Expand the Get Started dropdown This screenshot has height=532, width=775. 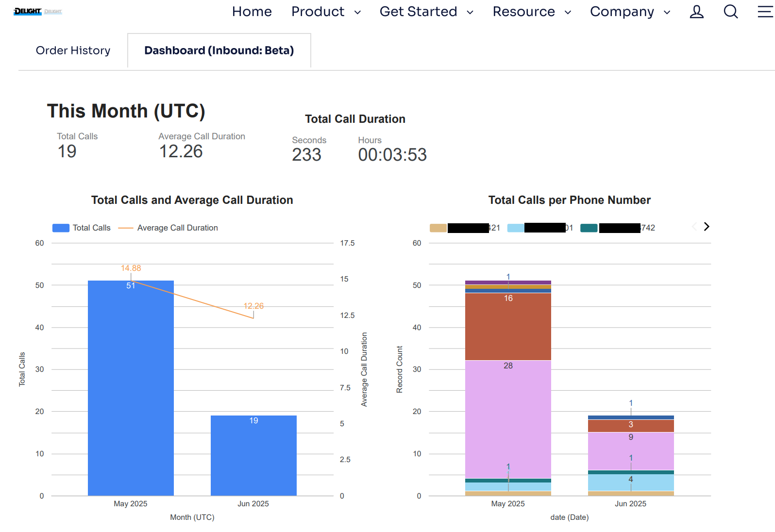[426, 12]
